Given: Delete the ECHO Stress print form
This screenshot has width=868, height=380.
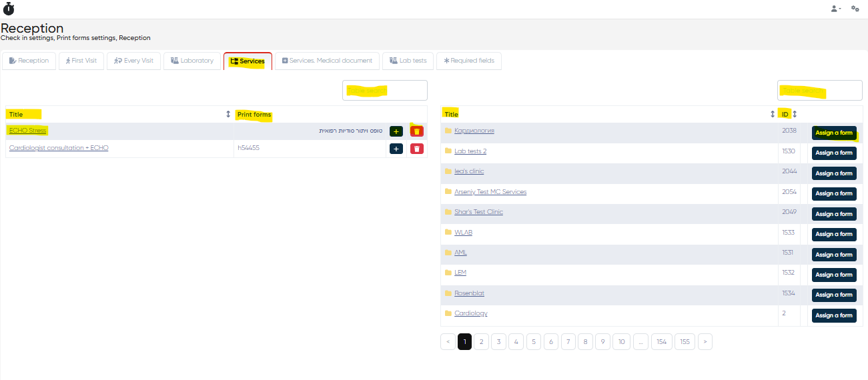Looking at the screenshot, I should pyautogui.click(x=416, y=131).
